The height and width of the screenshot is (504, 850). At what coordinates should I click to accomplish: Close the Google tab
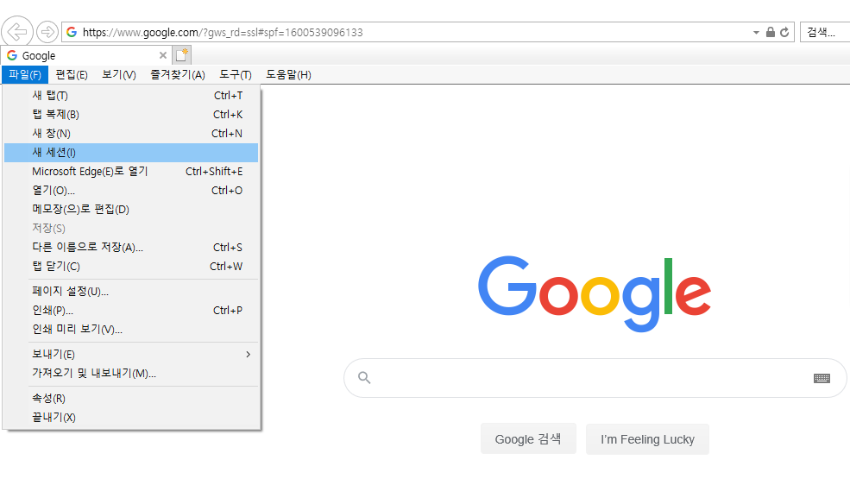(162, 55)
